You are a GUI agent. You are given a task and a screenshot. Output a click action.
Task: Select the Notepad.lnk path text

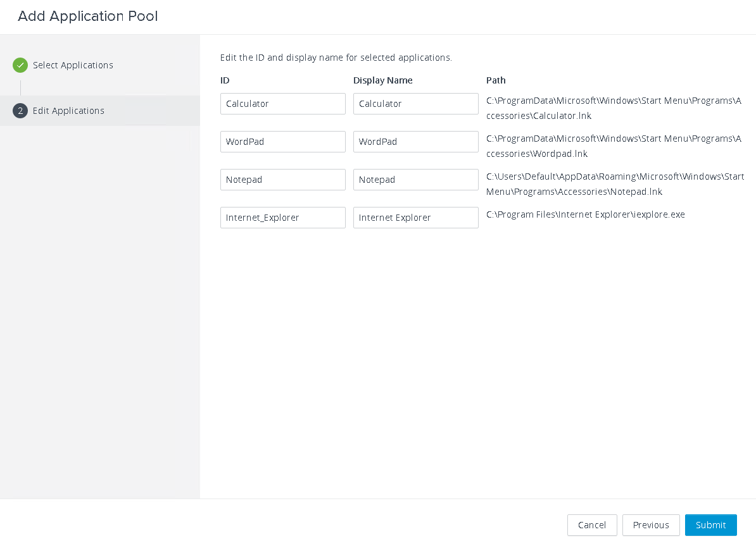click(615, 184)
